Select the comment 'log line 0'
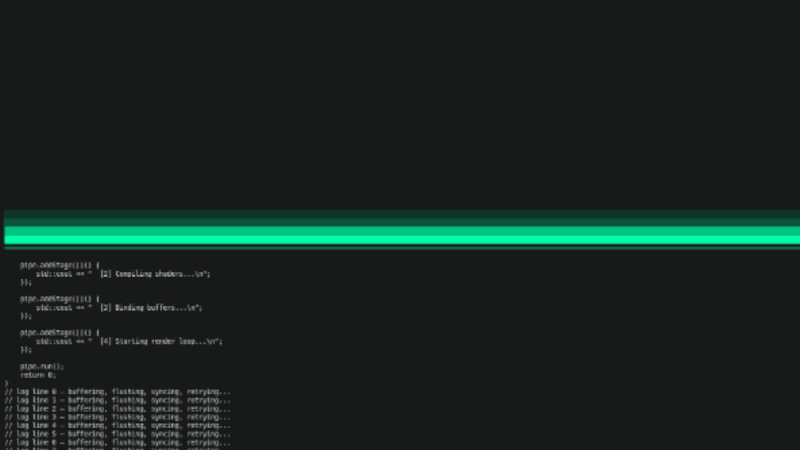 tap(118, 392)
